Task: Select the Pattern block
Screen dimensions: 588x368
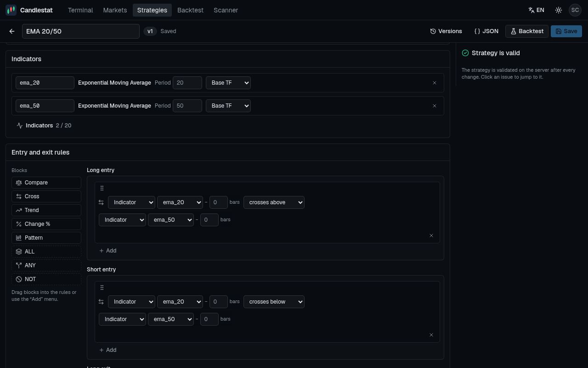Action: [x=46, y=238]
